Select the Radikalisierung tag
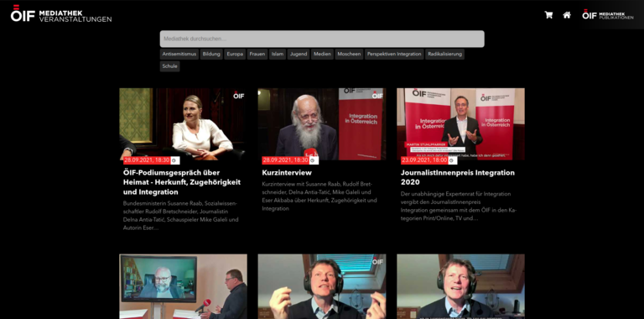This screenshot has width=644, height=319. (x=444, y=55)
